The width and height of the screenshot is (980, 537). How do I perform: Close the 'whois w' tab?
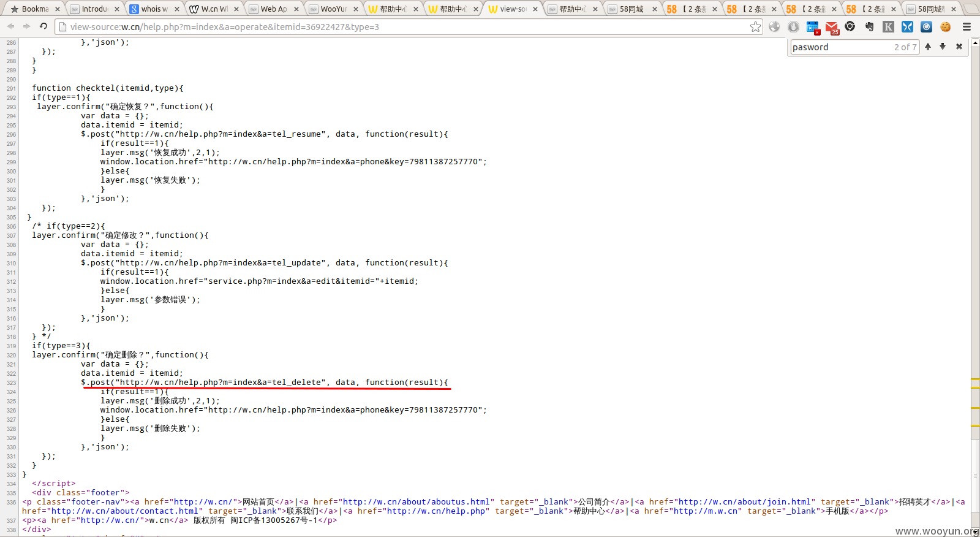point(176,9)
